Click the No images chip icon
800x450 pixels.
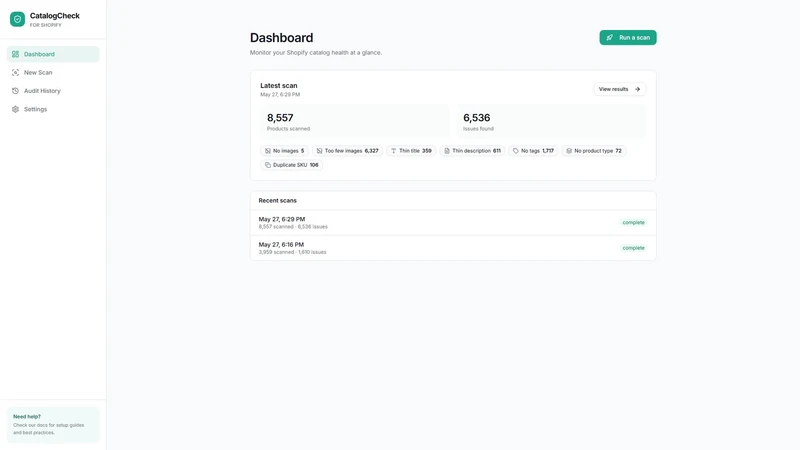coord(267,151)
